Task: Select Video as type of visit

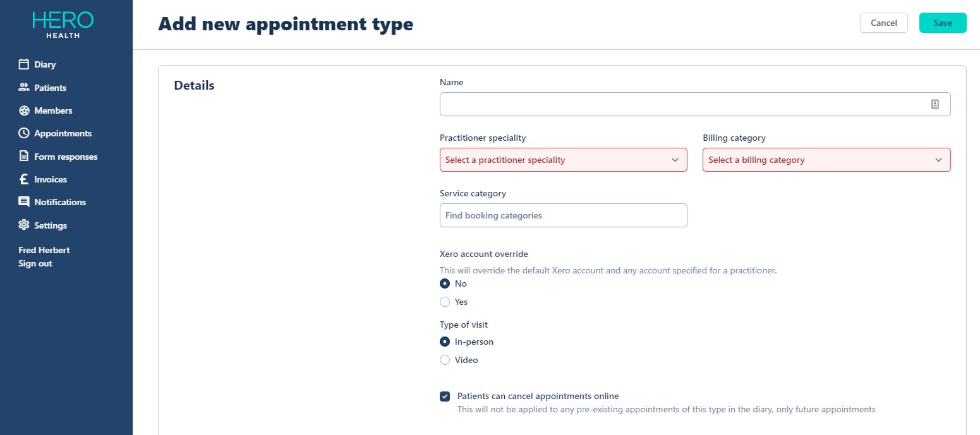Action: [x=445, y=360]
